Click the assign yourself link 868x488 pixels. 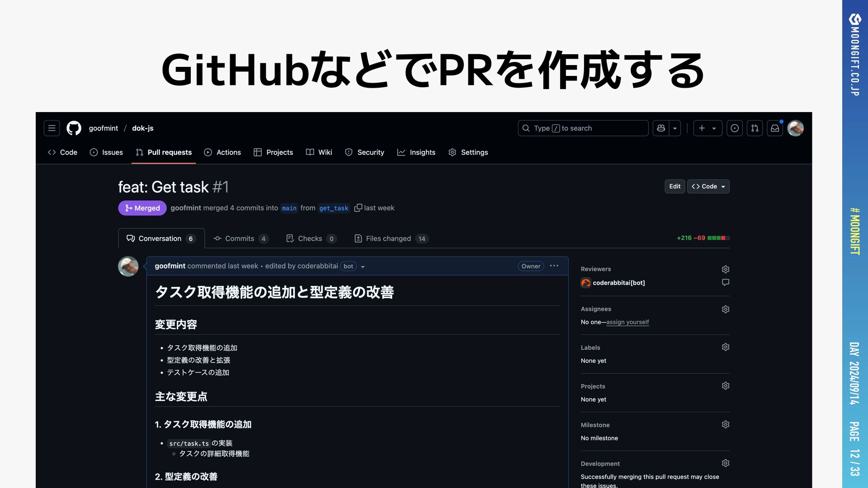click(x=627, y=322)
